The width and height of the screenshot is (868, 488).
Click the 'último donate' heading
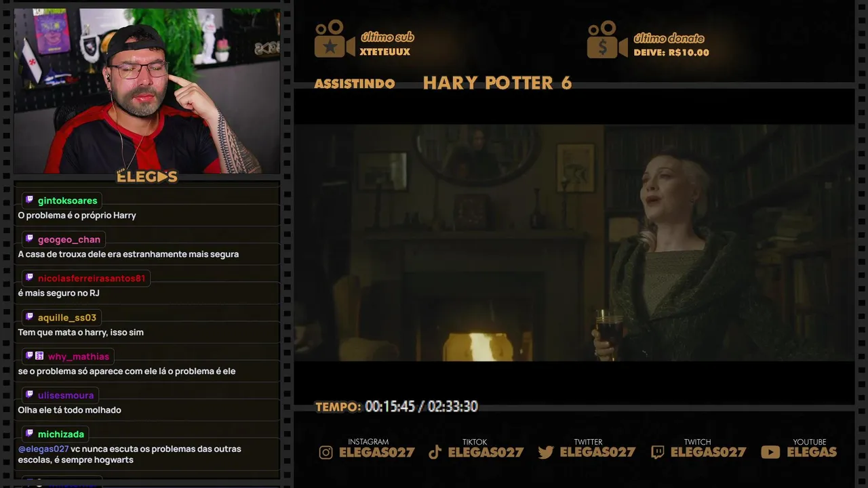[669, 38]
